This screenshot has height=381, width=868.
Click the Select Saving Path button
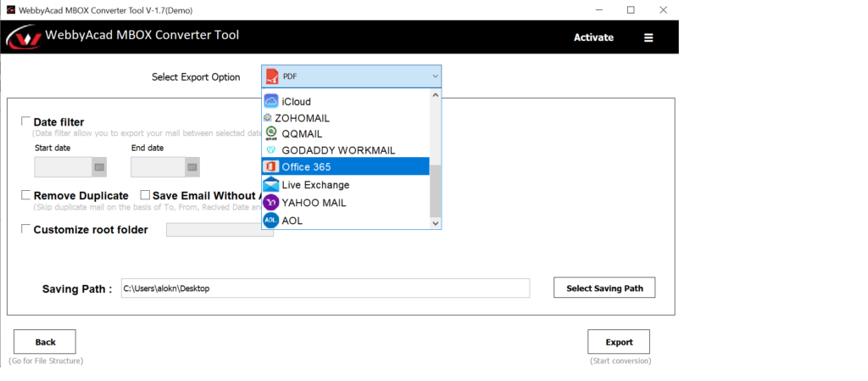pos(604,289)
